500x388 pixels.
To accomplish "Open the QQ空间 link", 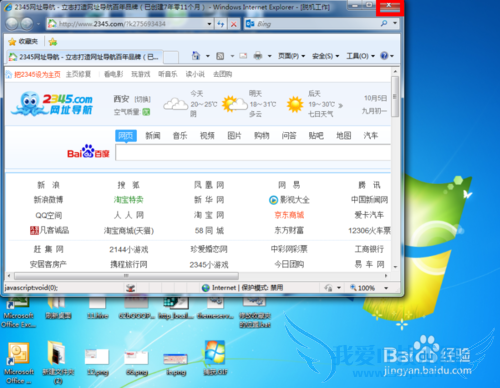I will pos(49,215).
